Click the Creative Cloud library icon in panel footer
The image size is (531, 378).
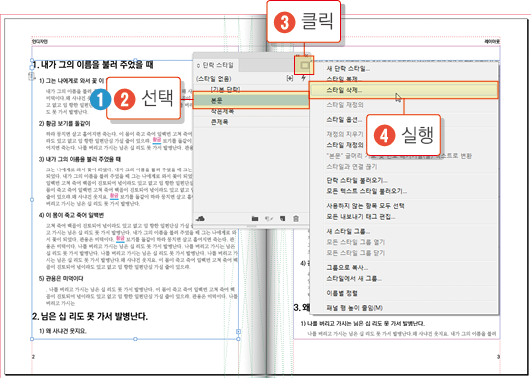[200, 218]
